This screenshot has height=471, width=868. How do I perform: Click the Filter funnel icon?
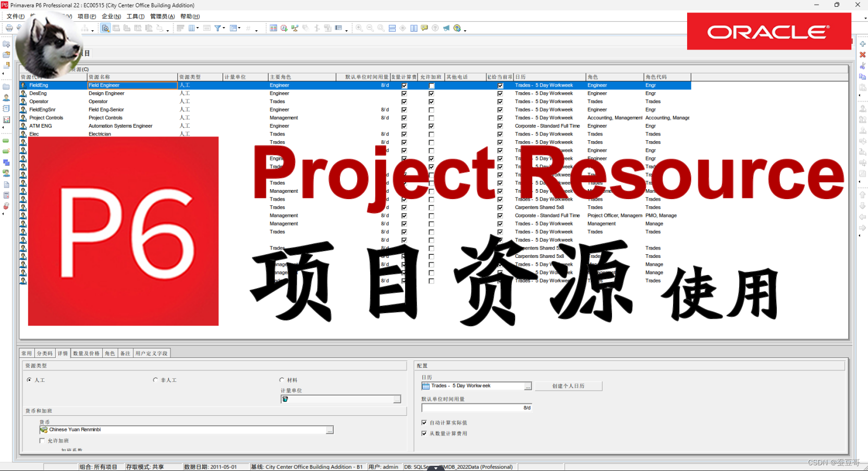(218, 28)
